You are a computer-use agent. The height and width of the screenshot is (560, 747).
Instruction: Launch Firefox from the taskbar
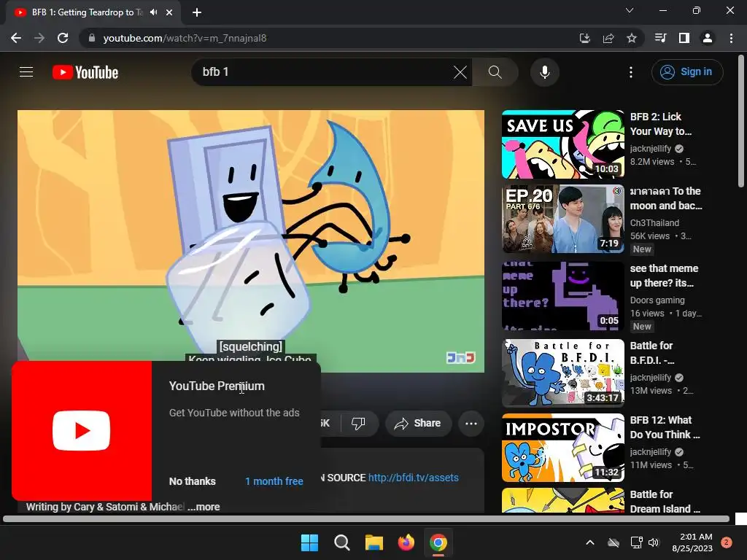click(406, 542)
